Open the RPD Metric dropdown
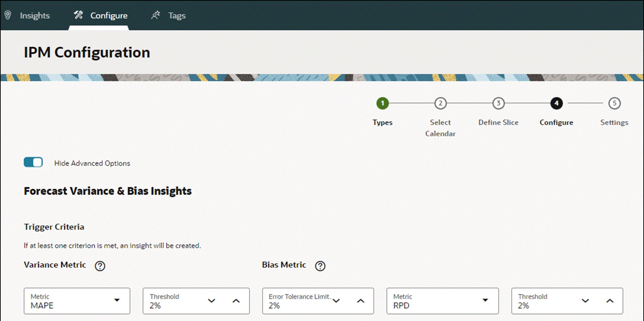644x321 pixels. [x=486, y=301]
